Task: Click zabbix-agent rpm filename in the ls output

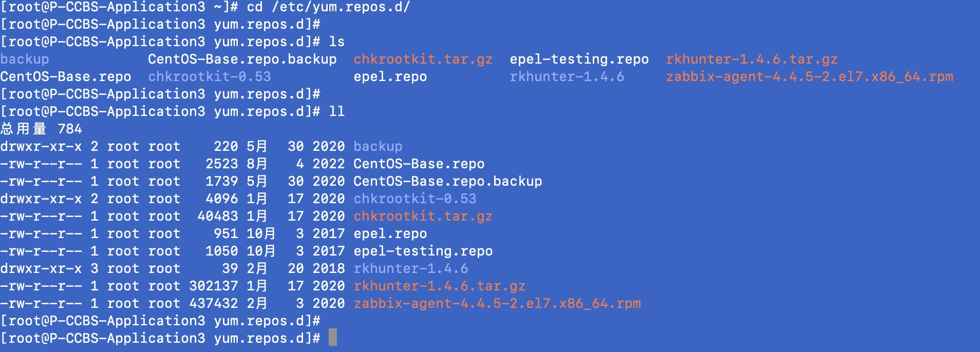Action: (809, 76)
